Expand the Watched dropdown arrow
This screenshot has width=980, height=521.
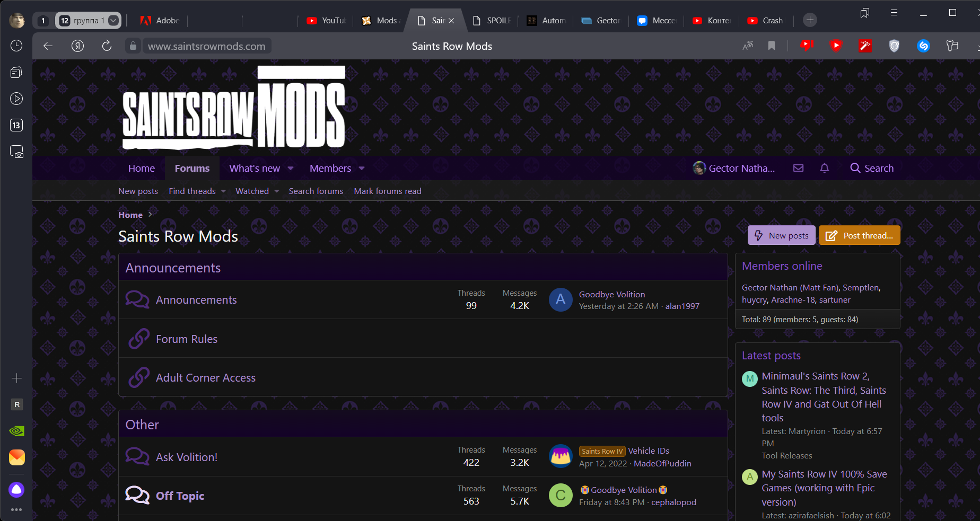pyautogui.click(x=276, y=191)
